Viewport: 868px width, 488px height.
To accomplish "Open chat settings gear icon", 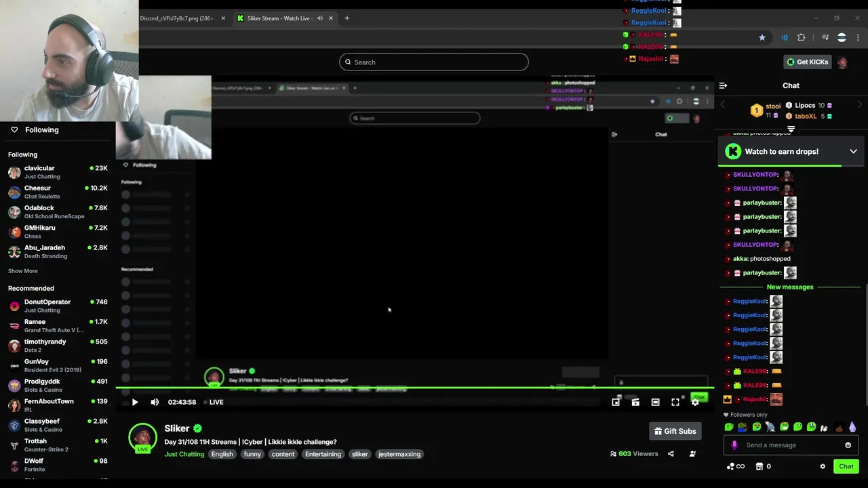I will point(823,466).
